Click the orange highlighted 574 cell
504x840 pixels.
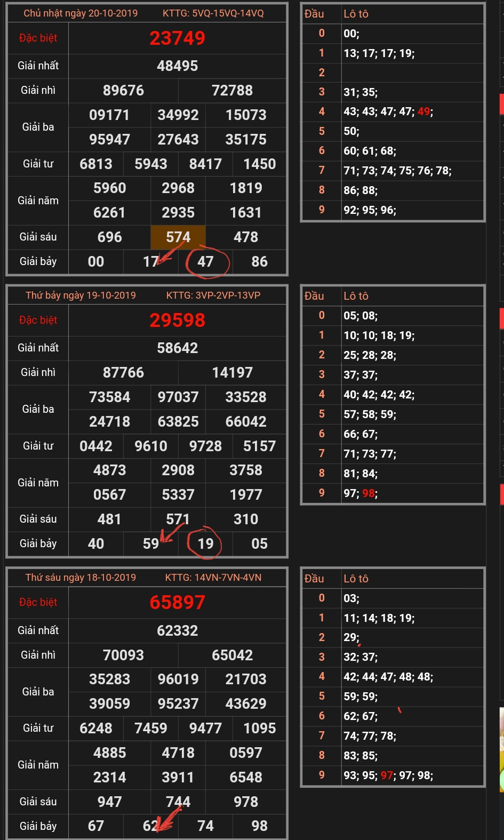coord(178,237)
